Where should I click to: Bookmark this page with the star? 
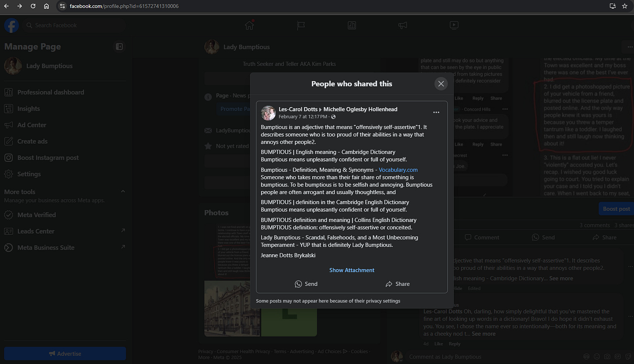(625, 6)
